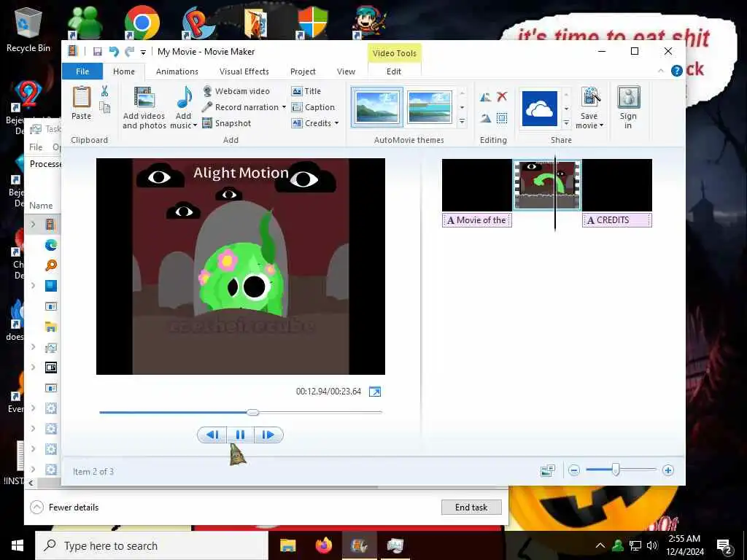The width and height of the screenshot is (747, 560).
Task: Open the Video Tools Edit tab
Action: click(x=394, y=71)
